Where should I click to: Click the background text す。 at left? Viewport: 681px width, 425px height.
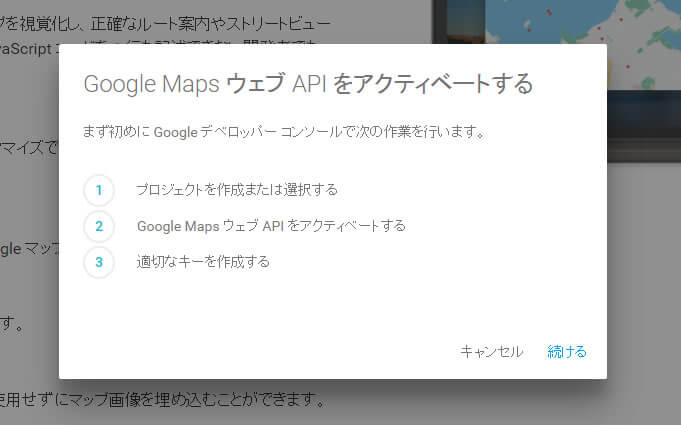pos(10,325)
